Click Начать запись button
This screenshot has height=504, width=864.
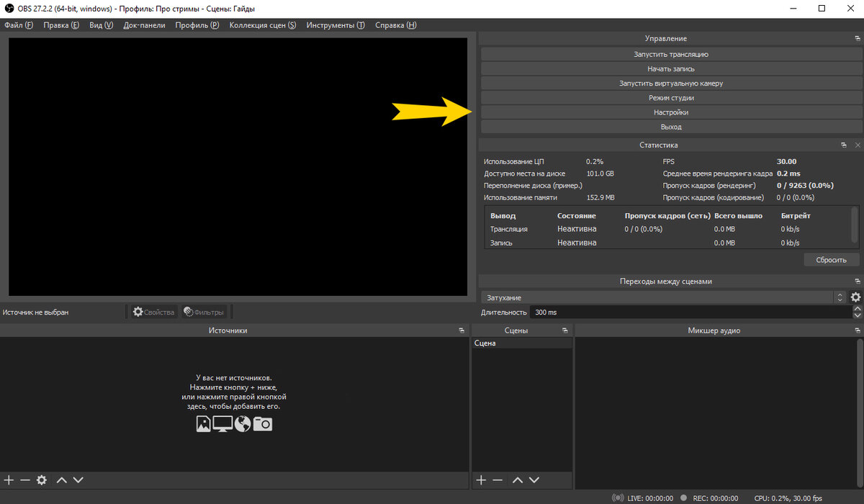pos(671,68)
